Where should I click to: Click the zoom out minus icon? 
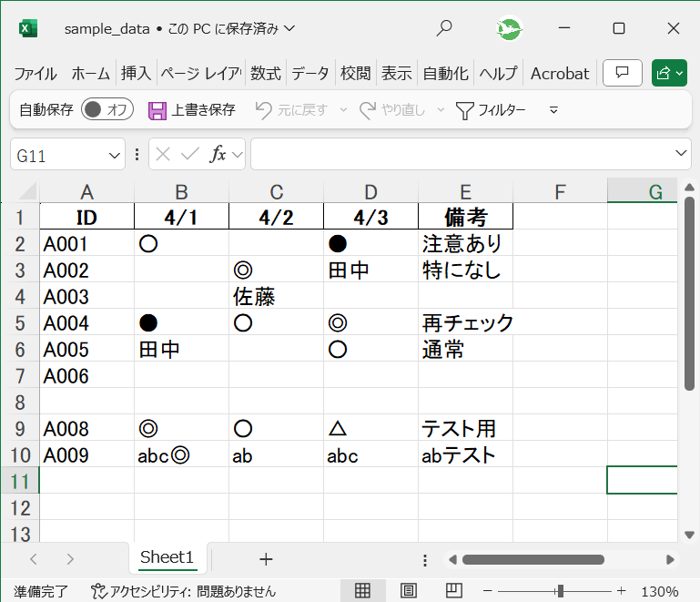coord(488,591)
